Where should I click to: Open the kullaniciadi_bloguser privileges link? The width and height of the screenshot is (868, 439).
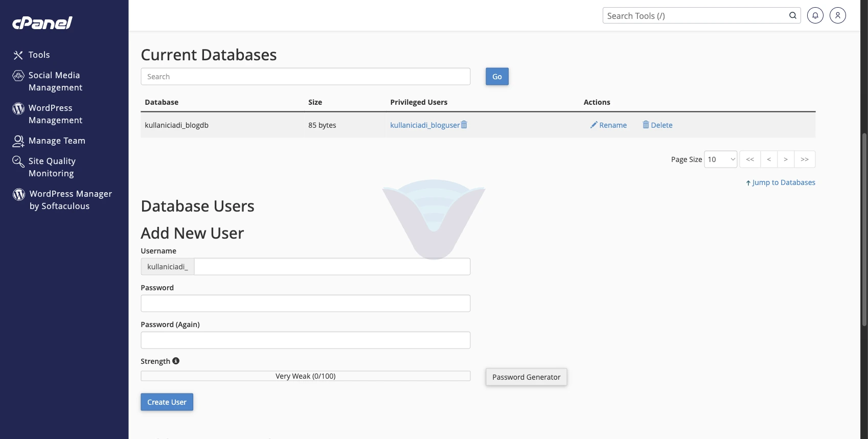click(425, 125)
